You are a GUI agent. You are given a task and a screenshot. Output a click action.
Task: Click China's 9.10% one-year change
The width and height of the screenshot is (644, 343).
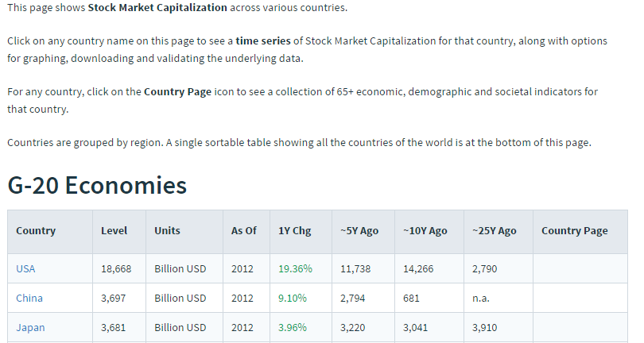293,298
